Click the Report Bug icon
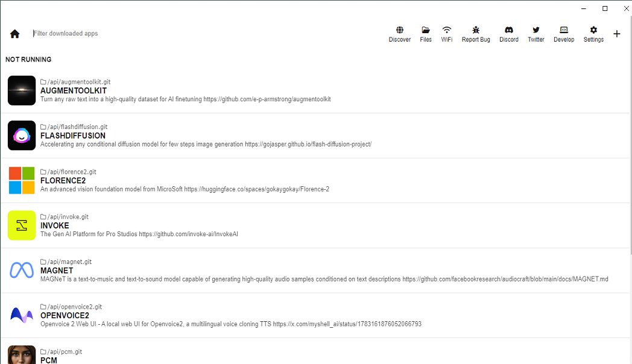This screenshot has width=632, height=364. point(476,30)
